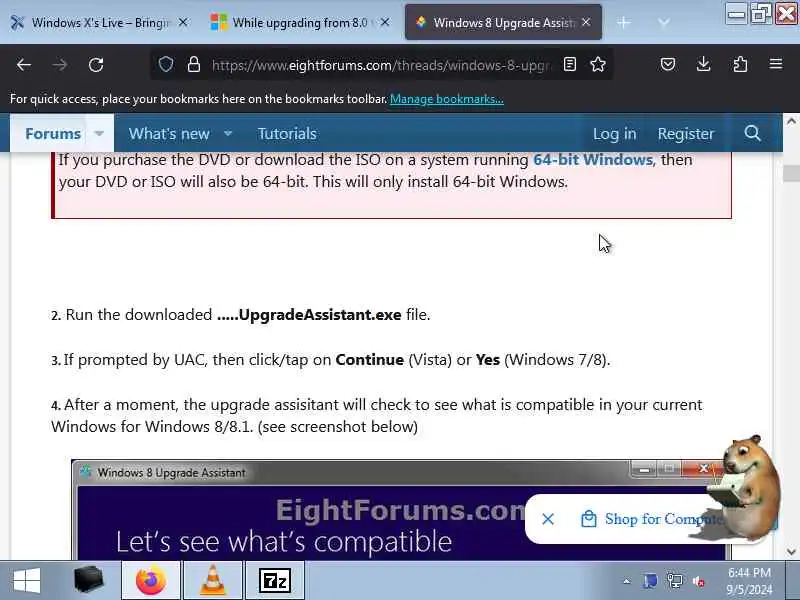Bookmark this page with the star icon
The image size is (800, 600).
click(x=598, y=64)
